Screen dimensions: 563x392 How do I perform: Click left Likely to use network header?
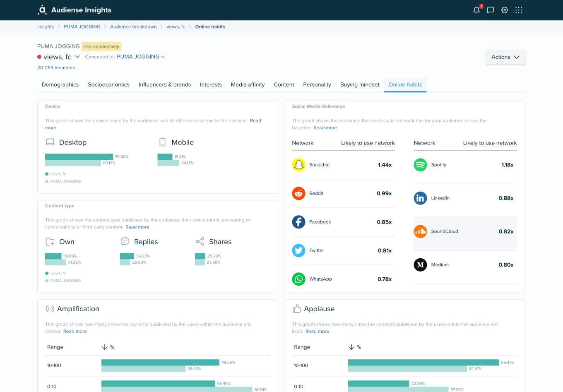pos(368,143)
